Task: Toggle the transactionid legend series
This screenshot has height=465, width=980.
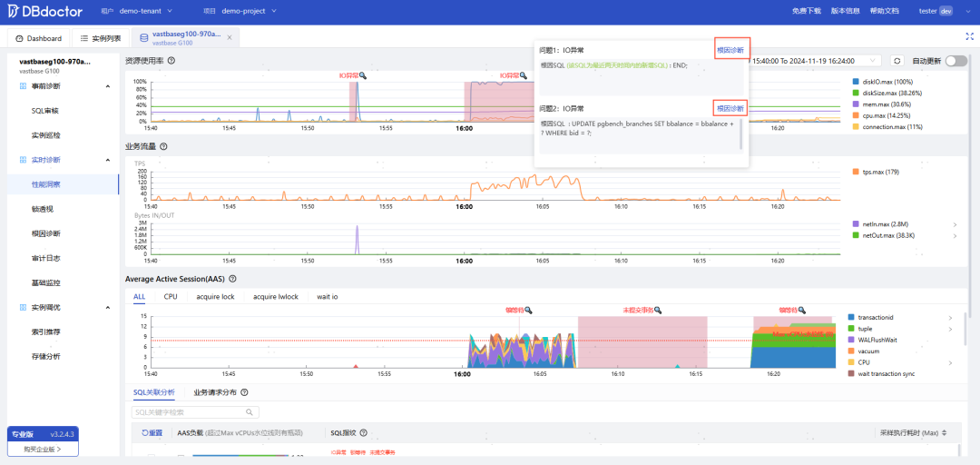Action: (x=877, y=318)
